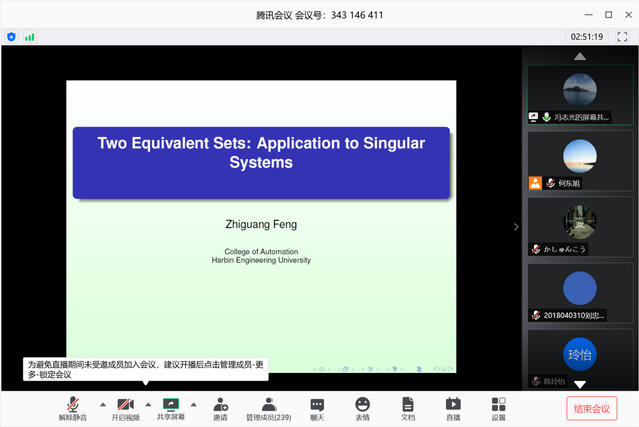Click the 解除静音 microphone icon
Viewport: 639px width, 427px height.
pyautogui.click(x=71, y=404)
